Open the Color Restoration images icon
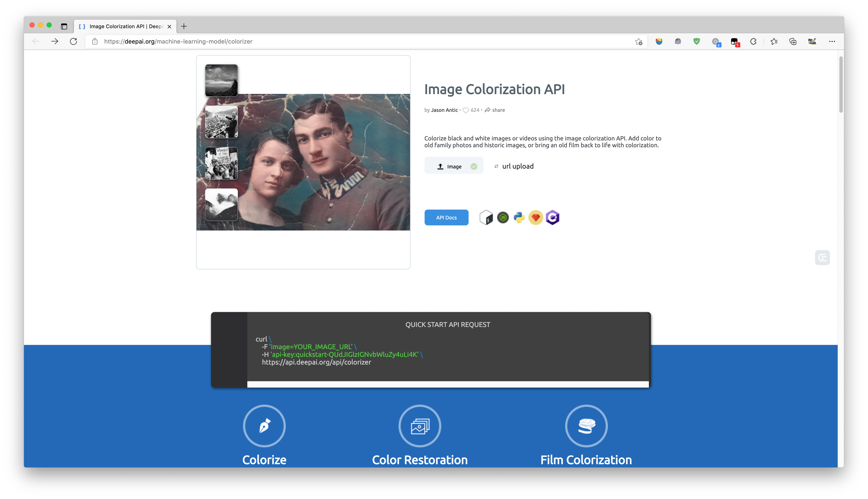The height and width of the screenshot is (499, 868). (x=420, y=426)
